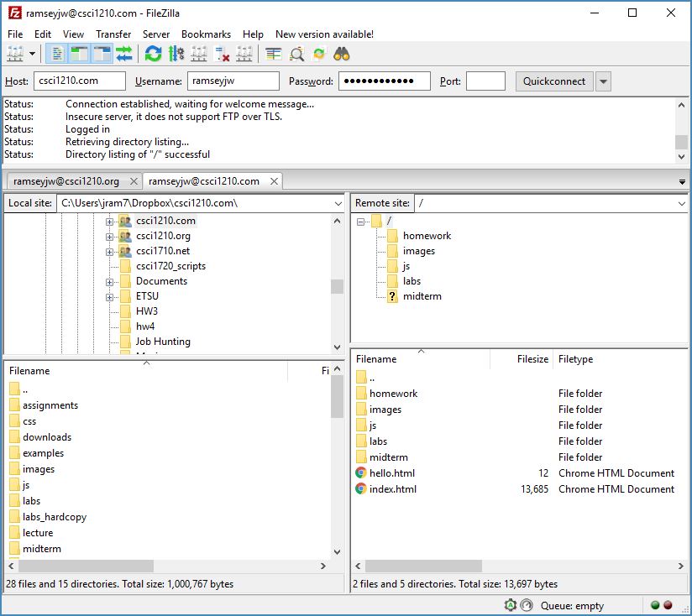
Task: Click the folder icon beside HW3
Action: click(125, 311)
